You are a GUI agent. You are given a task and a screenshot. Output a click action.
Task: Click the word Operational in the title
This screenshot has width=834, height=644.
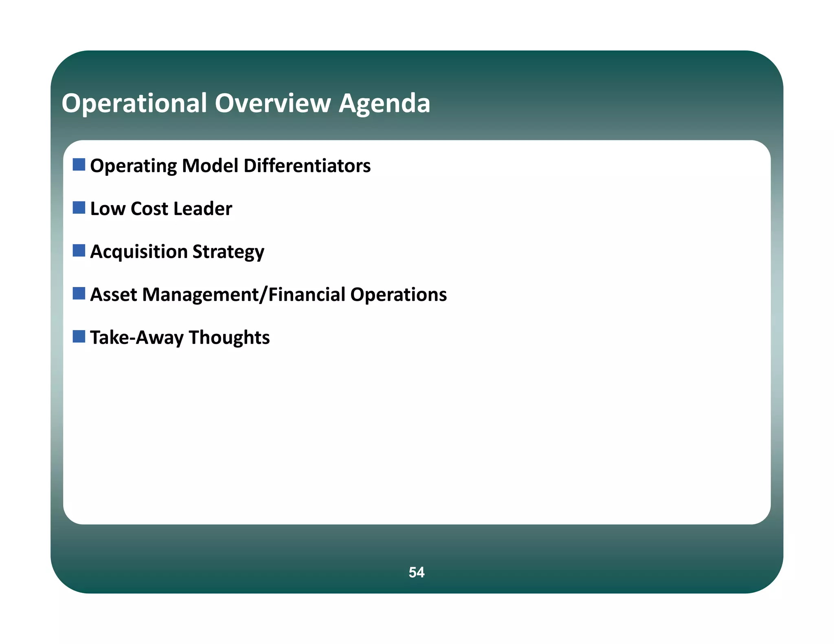tap(134, 103)
